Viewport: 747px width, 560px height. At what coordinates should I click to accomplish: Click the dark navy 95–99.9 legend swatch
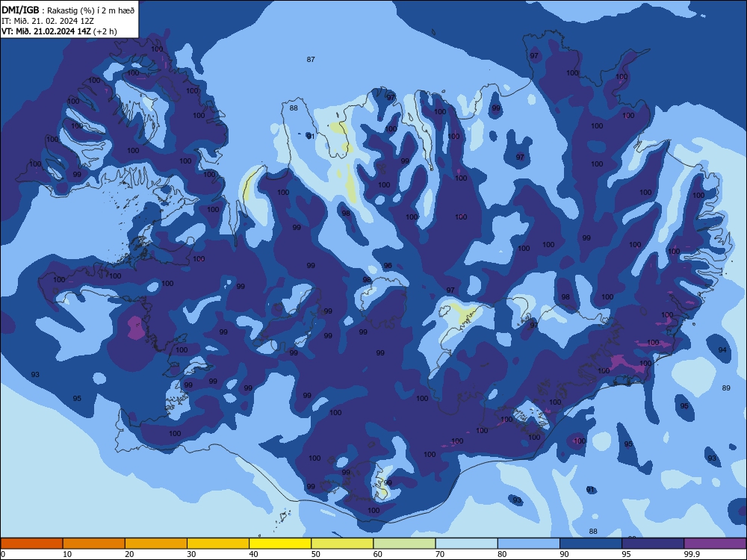[x=653, y=544]
